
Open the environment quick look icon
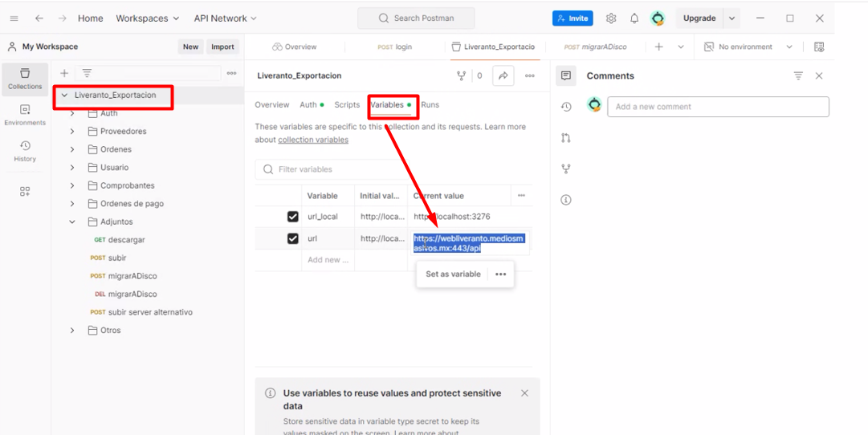coord(819,47)
